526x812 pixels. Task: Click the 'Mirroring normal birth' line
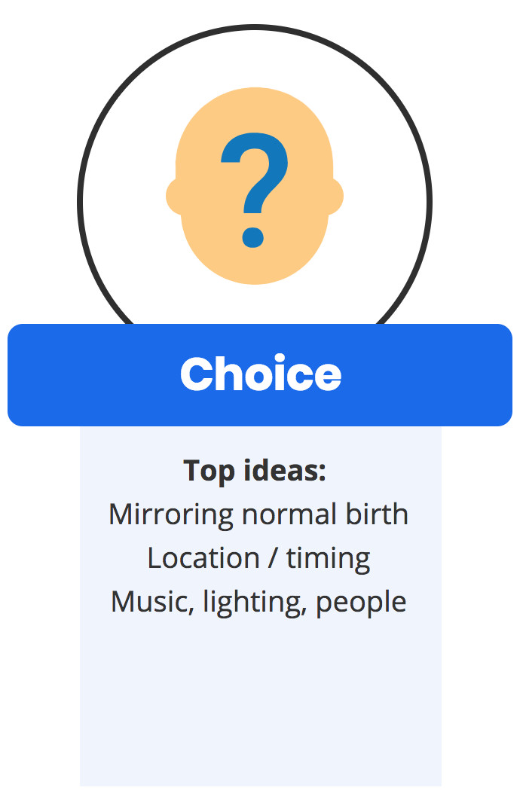click(x=258, y=514)
